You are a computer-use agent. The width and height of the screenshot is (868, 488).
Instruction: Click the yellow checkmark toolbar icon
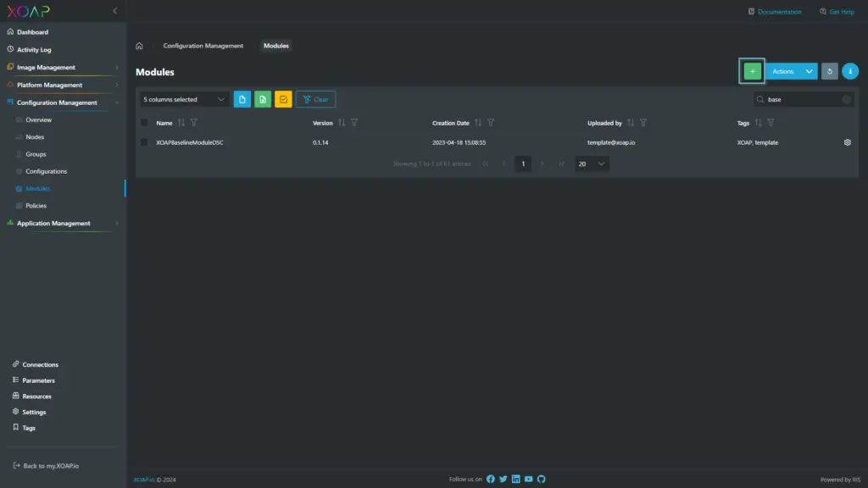(283, 100)
